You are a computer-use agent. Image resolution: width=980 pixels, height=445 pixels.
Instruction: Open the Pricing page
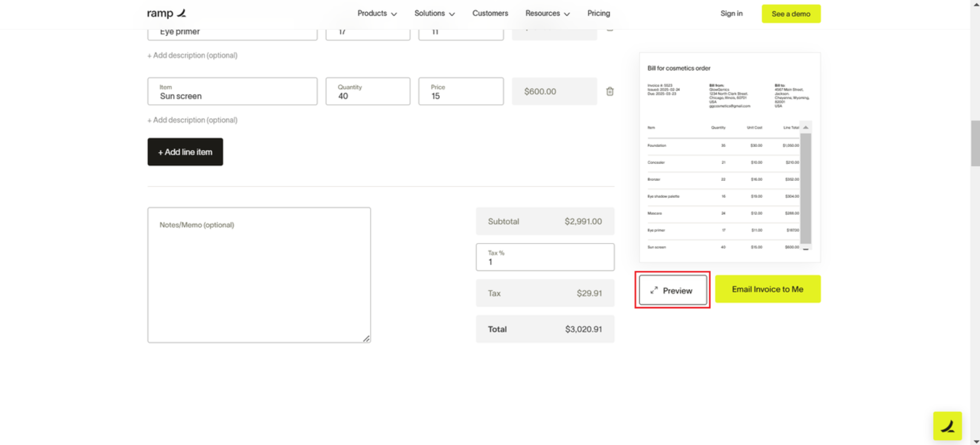(598, 14)
